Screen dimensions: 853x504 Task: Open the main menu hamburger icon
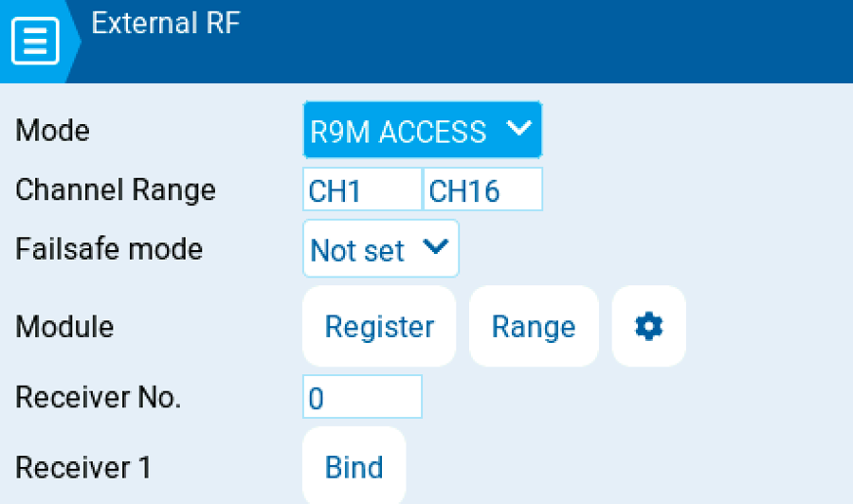coord(35,42)
